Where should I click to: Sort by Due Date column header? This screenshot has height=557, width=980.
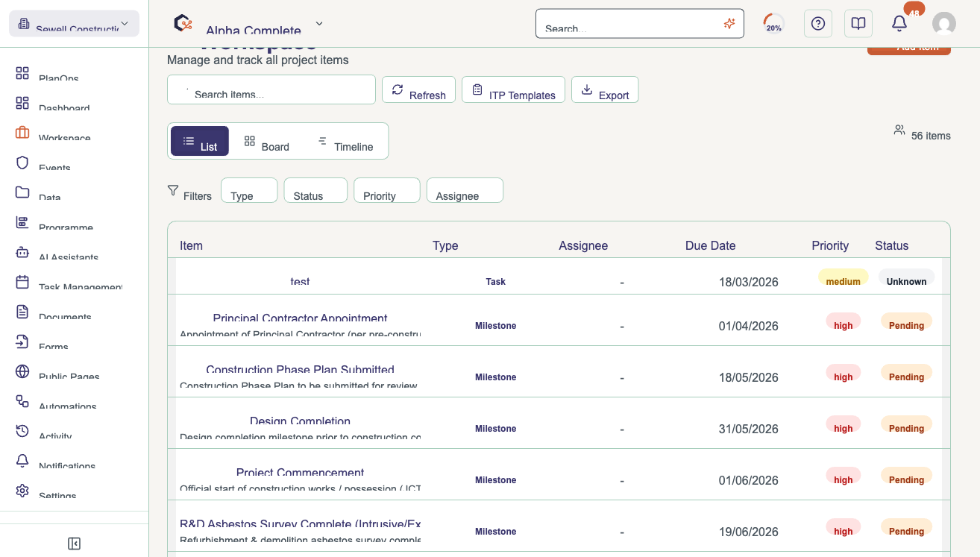[x=711, y=245]
